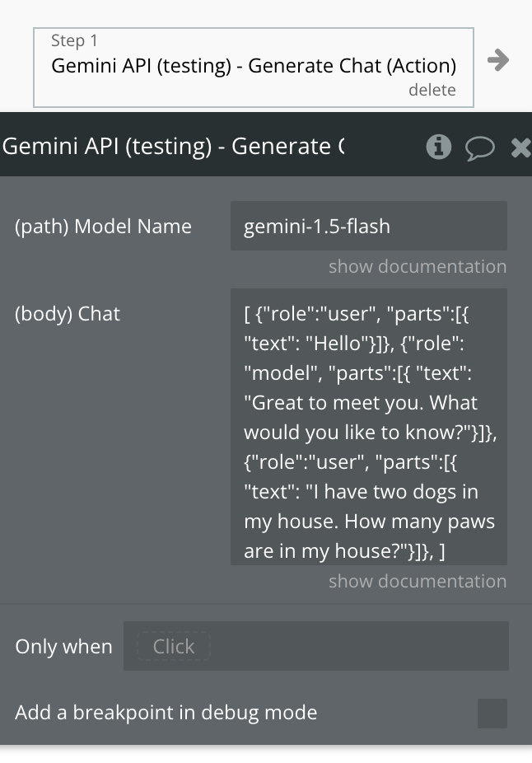Image resolution: width=532 pixels, height=763 pixels.
Task: Click the "Only when" label
Action: click(63, 647)
